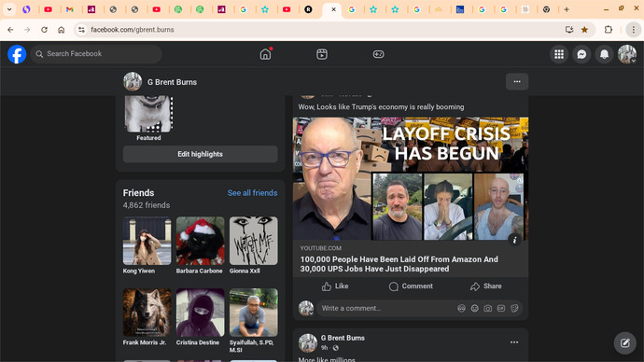Open See all friends link
This screenshot has height=362, width=644.
click(253, 193)
